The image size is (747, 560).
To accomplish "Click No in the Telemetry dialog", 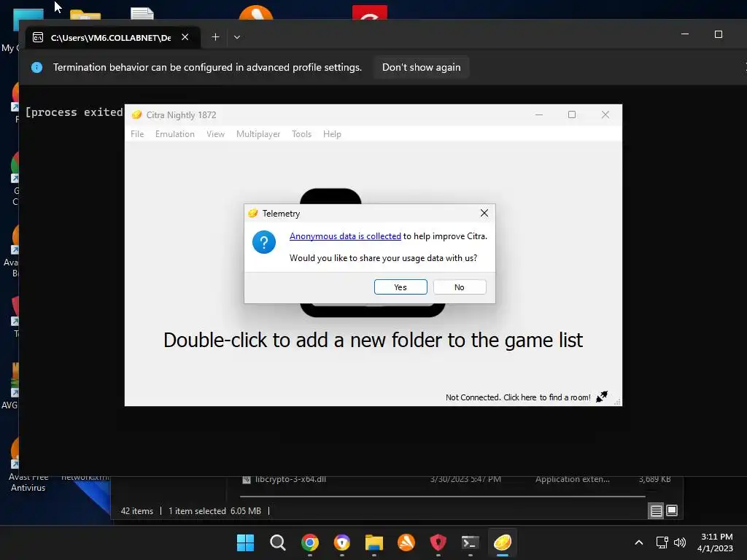I will (x=460, y=287).
